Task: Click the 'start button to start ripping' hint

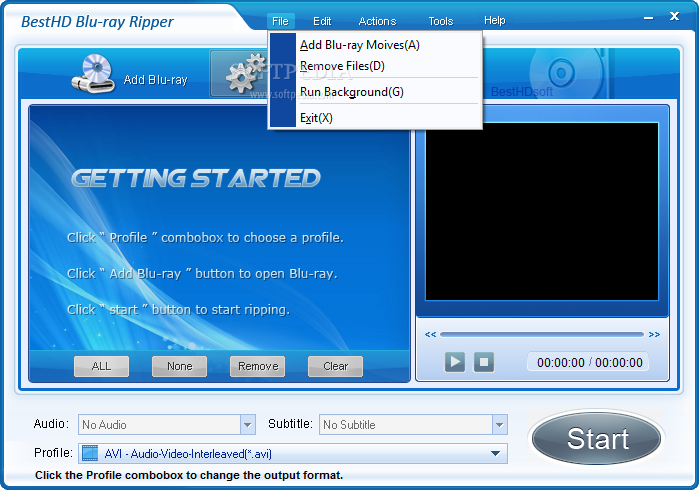Action: 178,309
